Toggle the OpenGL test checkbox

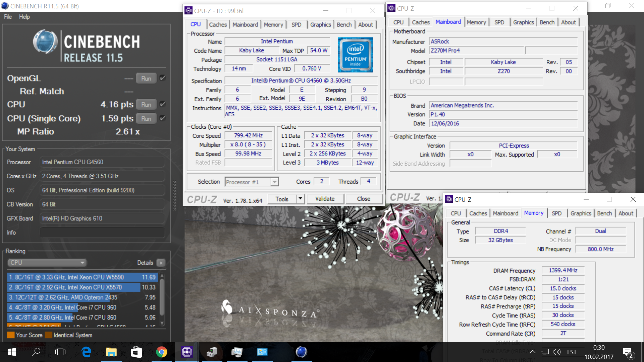click(163, 78)
